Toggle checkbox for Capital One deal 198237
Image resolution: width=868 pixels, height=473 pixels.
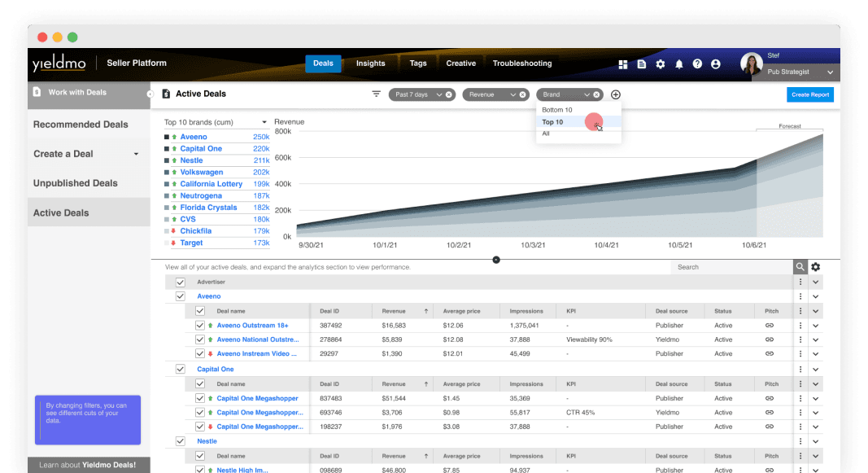coord(200,427)
